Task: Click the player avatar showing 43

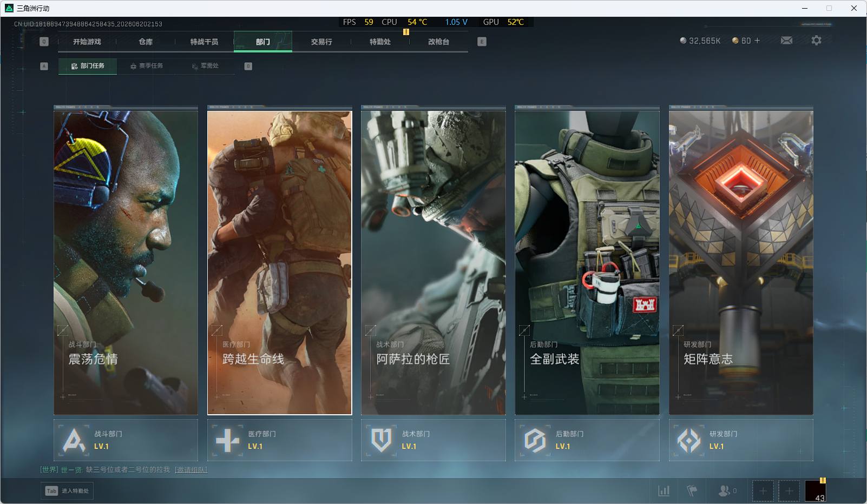Action: click(816, 491)
